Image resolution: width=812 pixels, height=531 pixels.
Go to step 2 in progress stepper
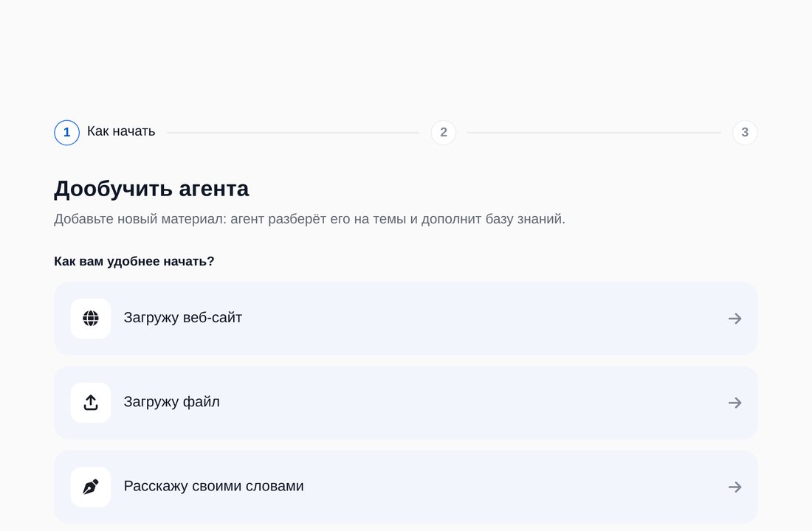click(x=444, y=133)
